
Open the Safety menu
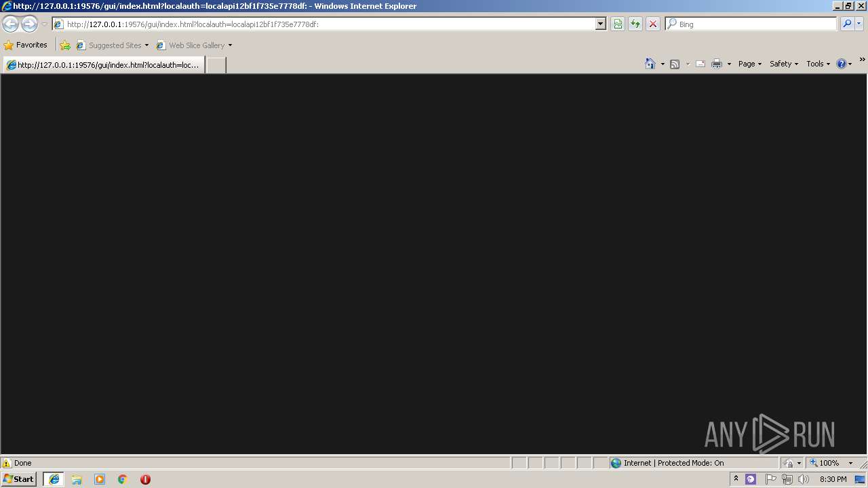pos(784,64)
